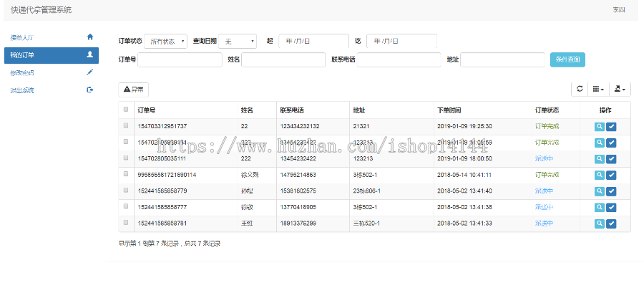
Task: Click the 异常 warning button
Action: [x=134, y=90]
